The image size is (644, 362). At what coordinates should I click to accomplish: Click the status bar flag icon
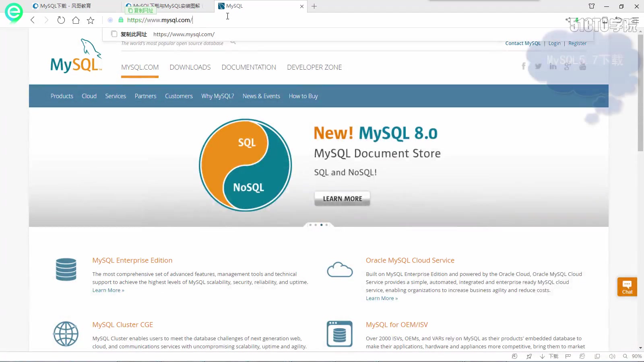point(568,356)
